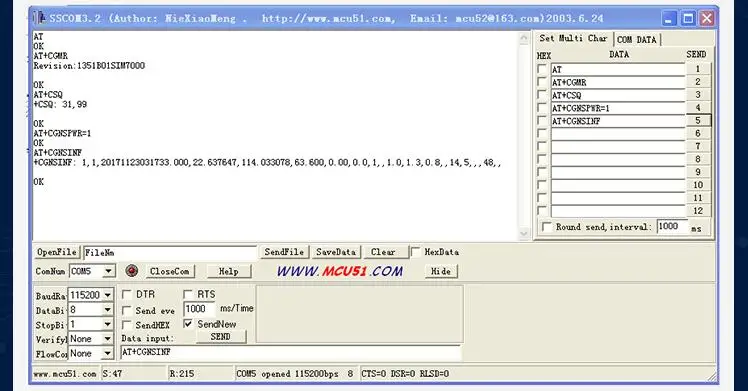Image resolution: width=748 pixels, height=391 pixels.
Task: Click the SendFile button
Action: 284,252
